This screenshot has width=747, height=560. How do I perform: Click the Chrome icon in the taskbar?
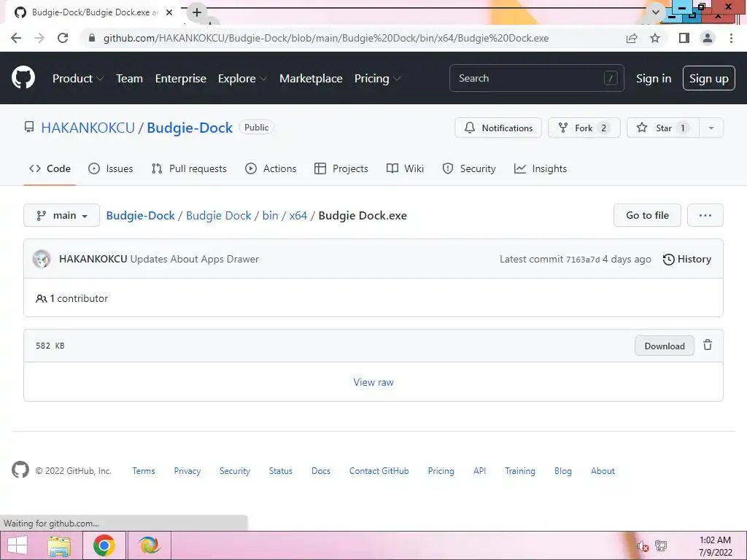104,545
